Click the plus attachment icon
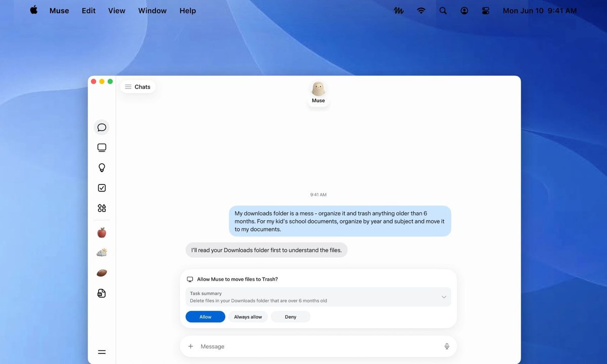607x364 pixels. click(191, 346)
